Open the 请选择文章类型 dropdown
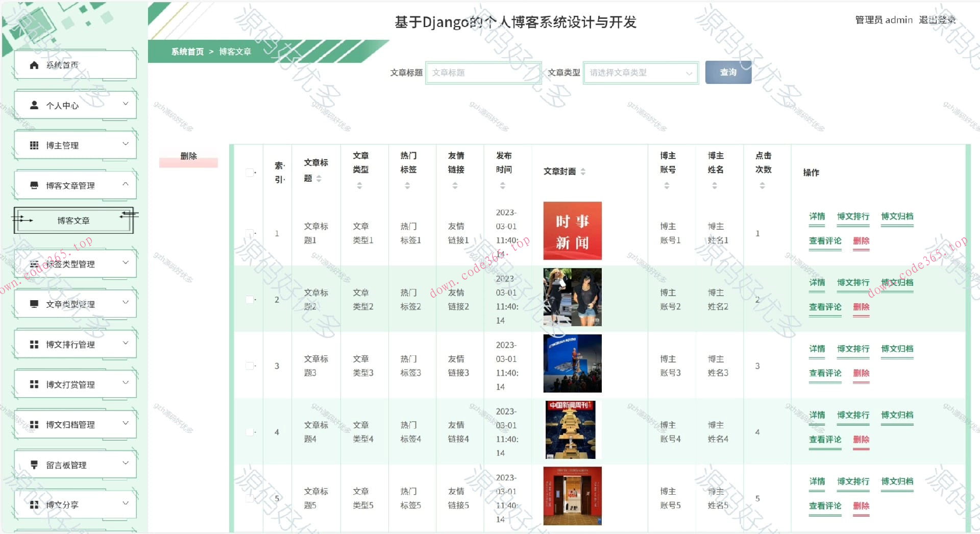980x534 pixels. (641, 72)
